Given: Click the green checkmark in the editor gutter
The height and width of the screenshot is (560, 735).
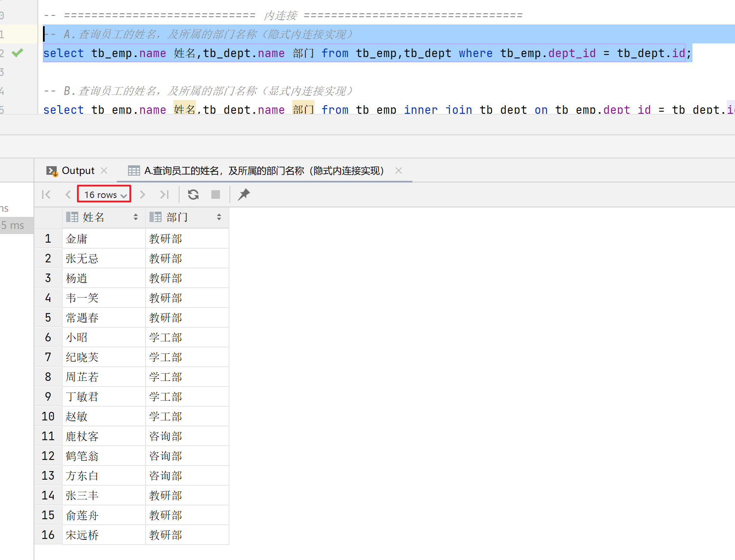Looking at the screenshot, I should tap(18, 53).
